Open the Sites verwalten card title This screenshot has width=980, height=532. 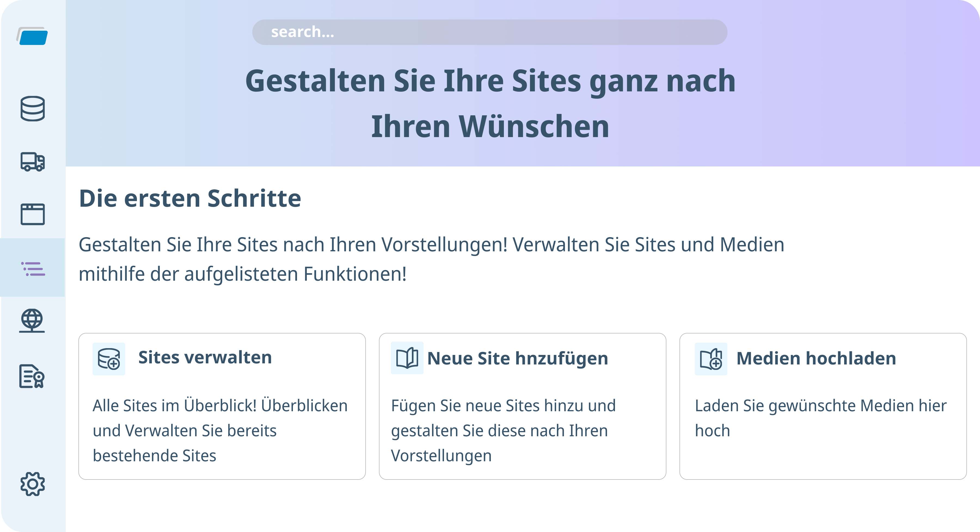click(x=205, y=358)
